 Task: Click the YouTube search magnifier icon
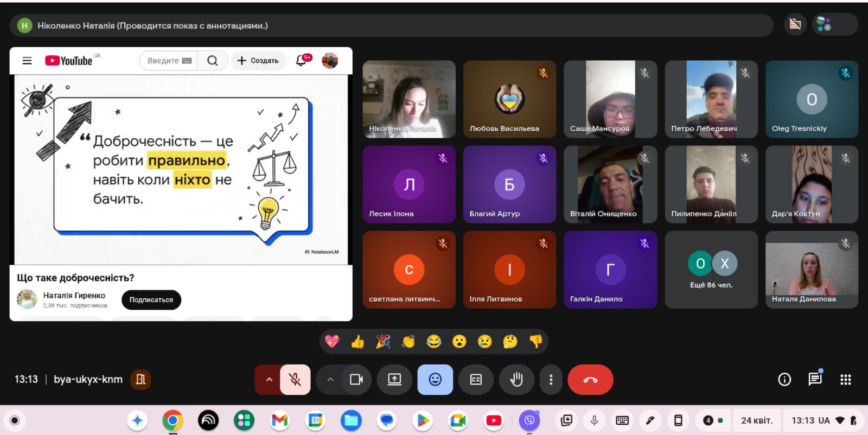(x=213, y=61)
